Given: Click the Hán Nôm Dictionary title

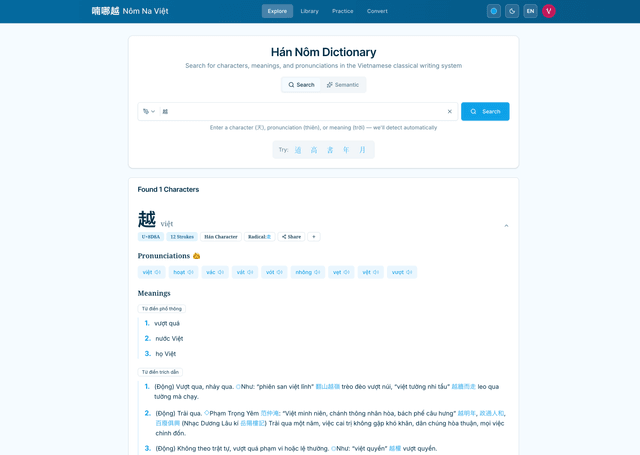Looking at the screenshot, I should pyautogui.click(x=323, y=52).
